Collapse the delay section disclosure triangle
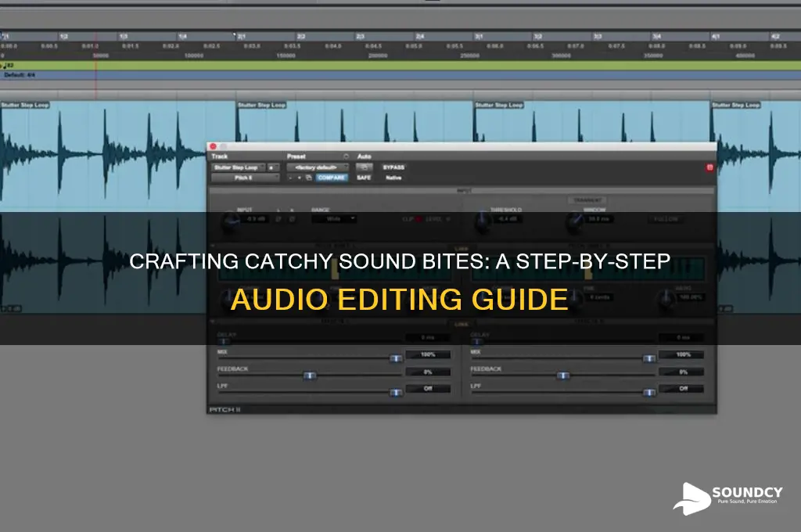The width and height of the screenshot is (801, 532). tap(213, 322)
